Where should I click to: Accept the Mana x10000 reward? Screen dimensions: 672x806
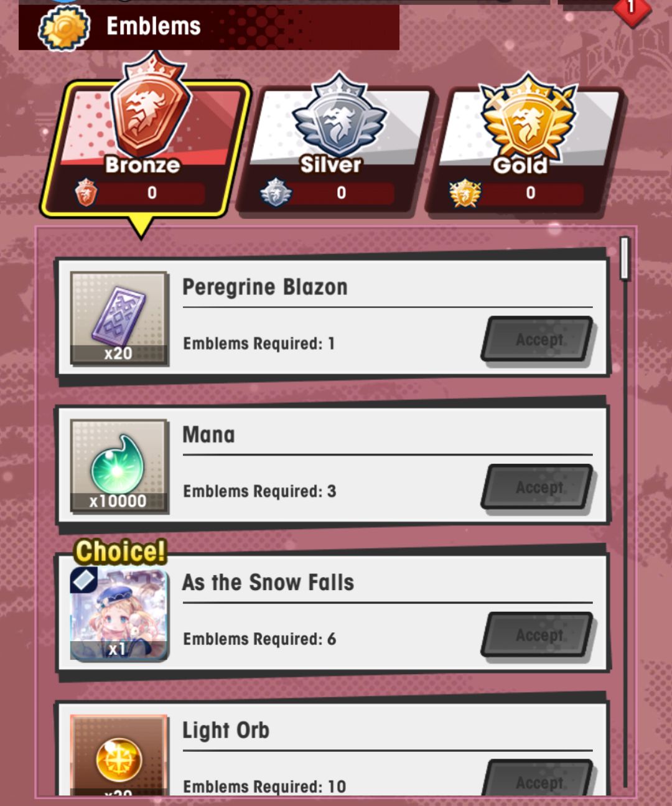[x=537, y=487]
